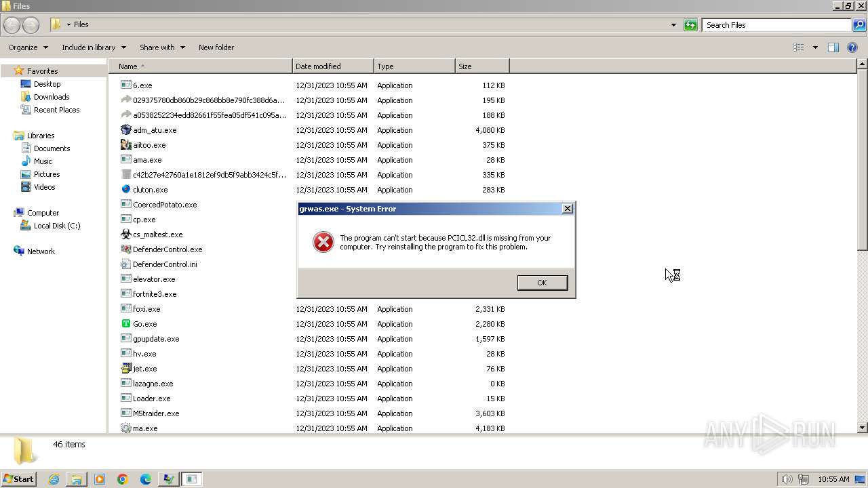Select Libraries in the navigation pane
This screenshot has width=868, height=488.
pyautogui.click(x=41, y=136)
